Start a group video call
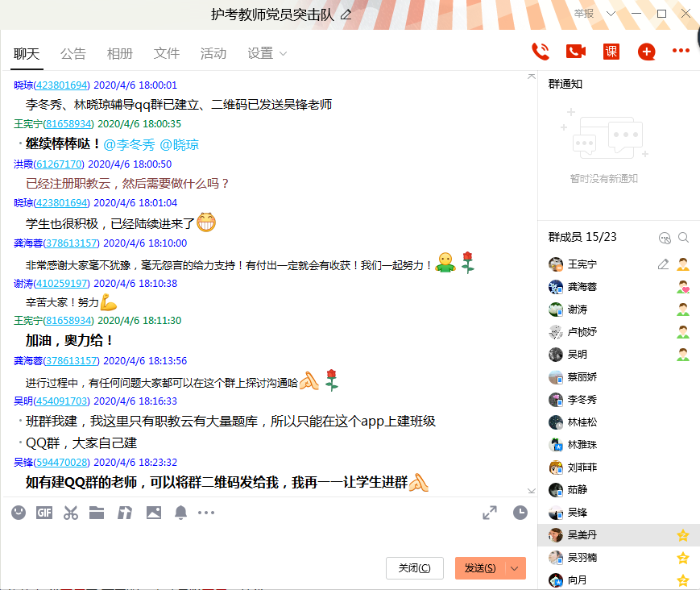700x590 pixels. (575, 52)
